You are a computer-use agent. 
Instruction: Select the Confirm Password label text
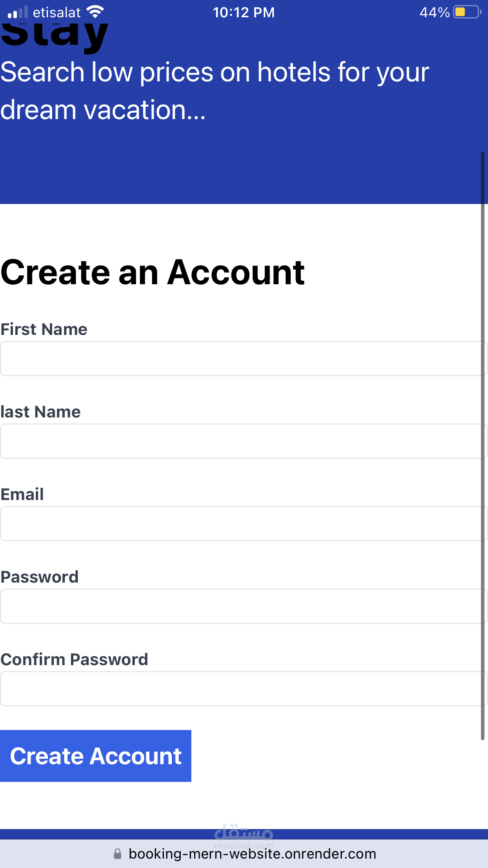[75, 659]
